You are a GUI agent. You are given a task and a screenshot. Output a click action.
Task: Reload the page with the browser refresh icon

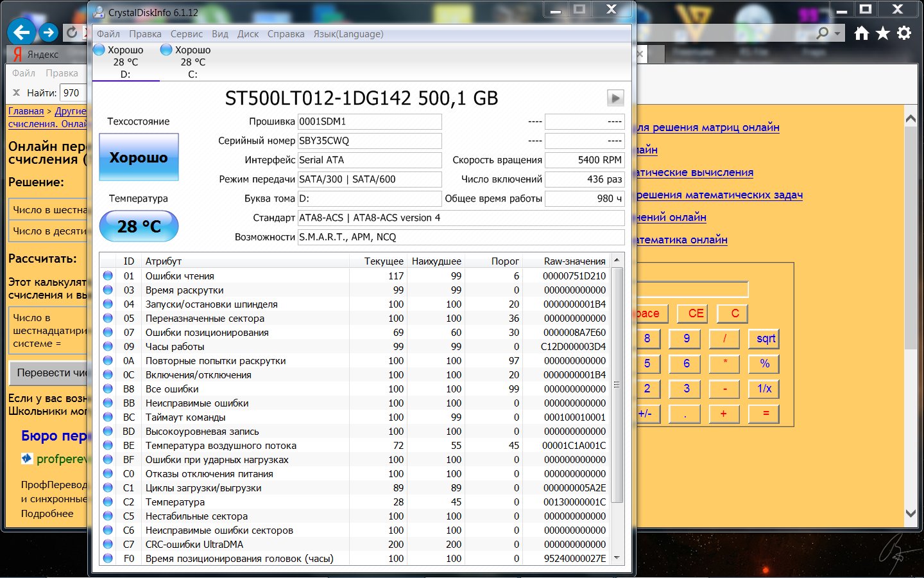point(72,32)
